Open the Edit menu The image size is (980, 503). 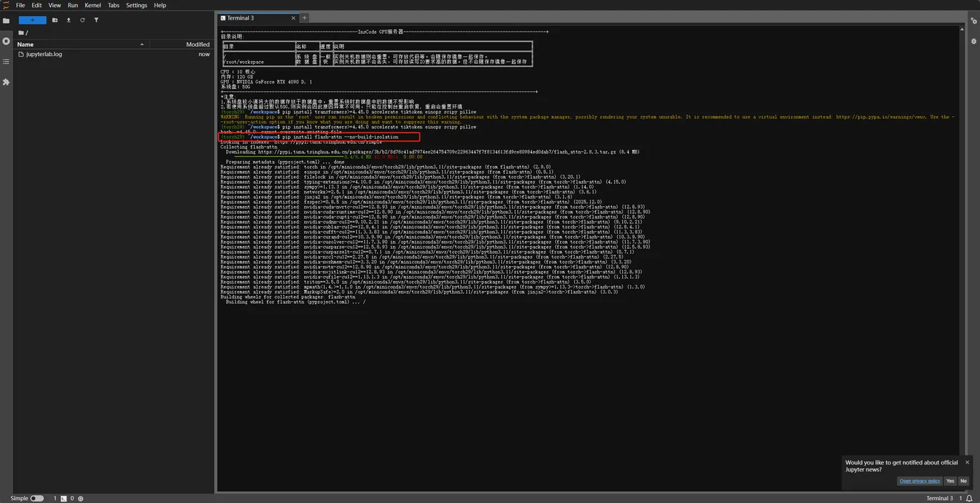[x=36, y=5]
